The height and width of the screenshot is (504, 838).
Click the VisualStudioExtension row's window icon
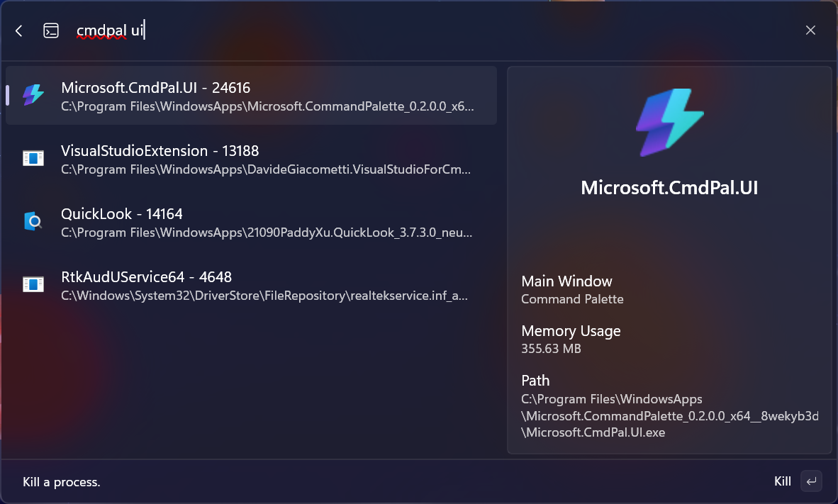[x=33, y=158]
